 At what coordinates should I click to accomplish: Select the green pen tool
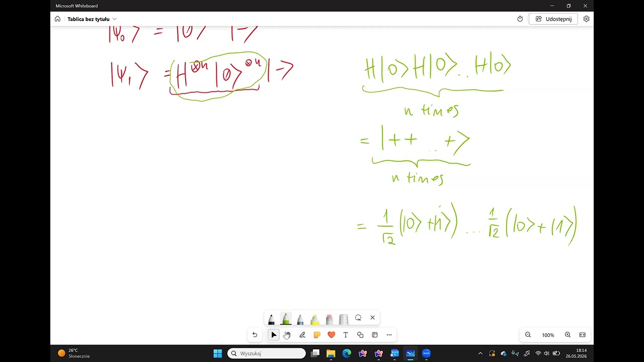(x=286, y=318)
